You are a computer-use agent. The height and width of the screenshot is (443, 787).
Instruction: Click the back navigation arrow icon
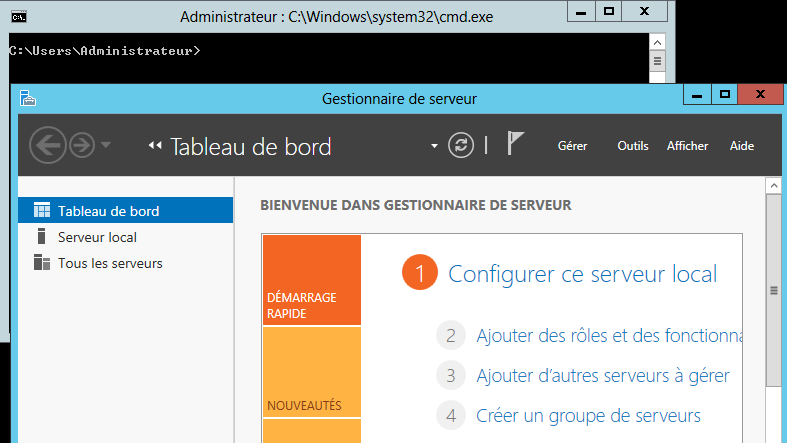coord(48,145)
